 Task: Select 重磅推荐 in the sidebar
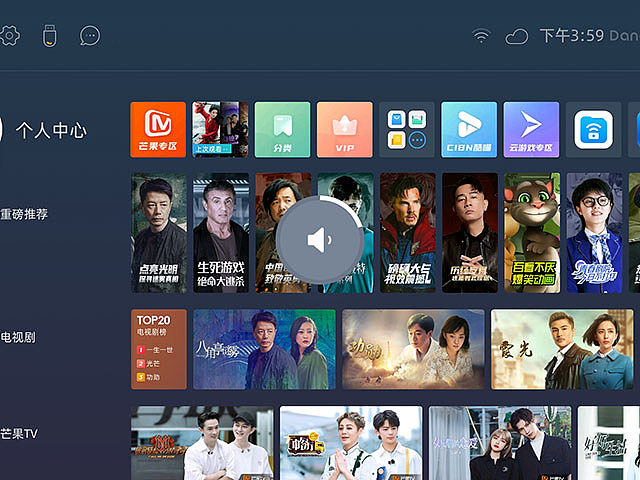(24, 214)
